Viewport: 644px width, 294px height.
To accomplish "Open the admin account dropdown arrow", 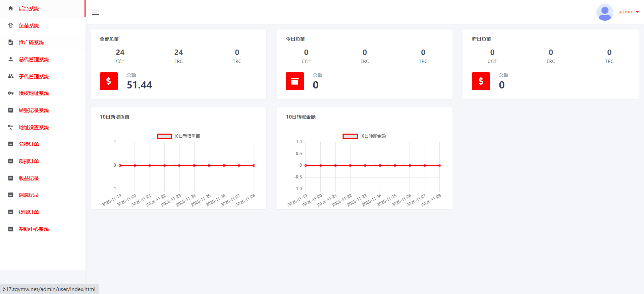I will pyautogui.click(x=637, y=12).
